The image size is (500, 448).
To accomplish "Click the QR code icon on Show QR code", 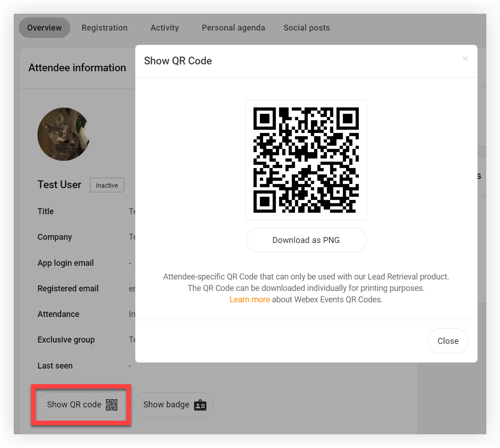I will [111, 405].
